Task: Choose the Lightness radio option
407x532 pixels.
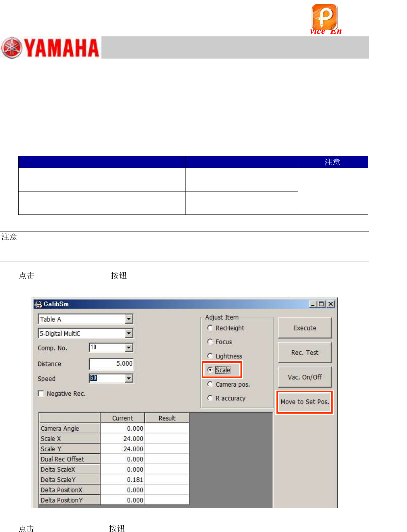Action: coord(210,356)
